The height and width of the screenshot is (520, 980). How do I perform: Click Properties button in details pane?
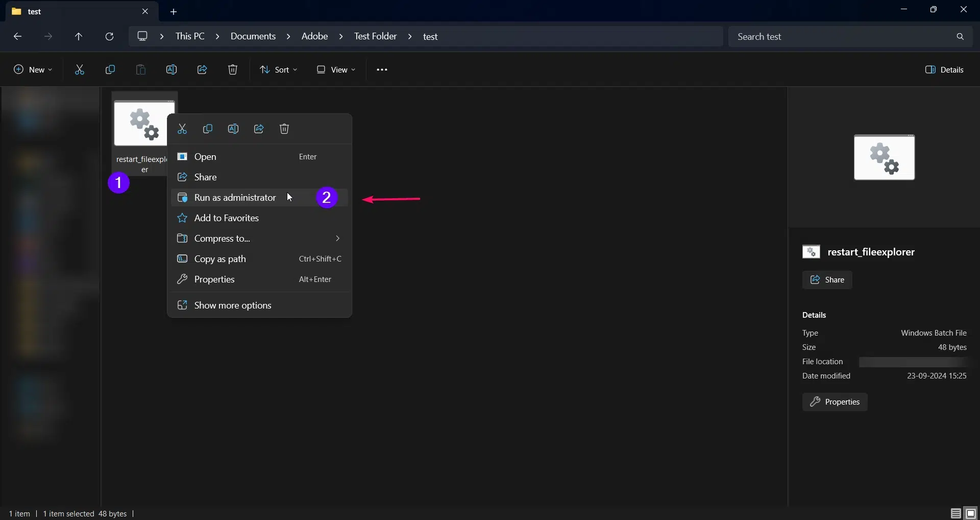pos(835,402)
